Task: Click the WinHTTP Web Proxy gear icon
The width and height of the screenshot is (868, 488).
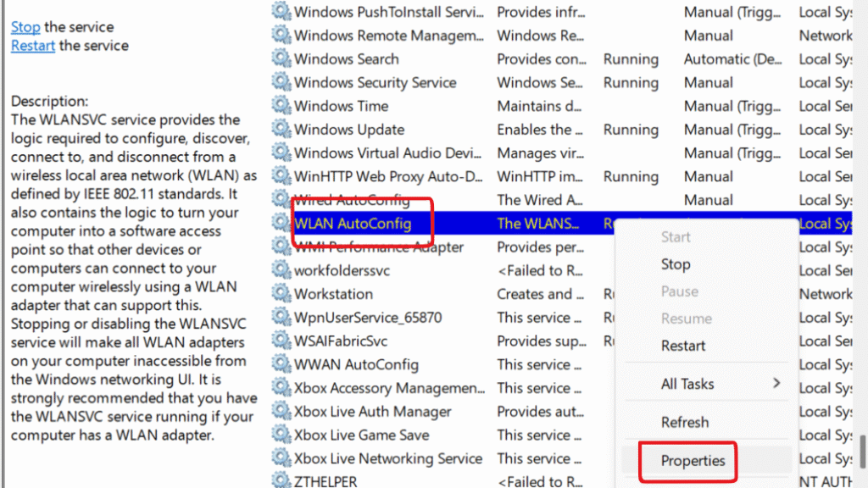Action: [x=281, y=176]
